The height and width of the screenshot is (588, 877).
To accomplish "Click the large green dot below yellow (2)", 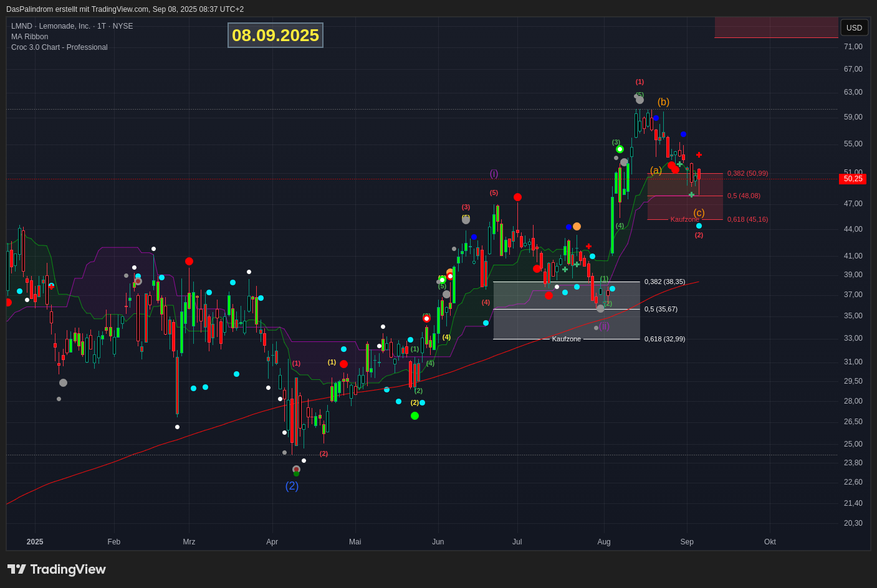I will (x=415, y=415).
